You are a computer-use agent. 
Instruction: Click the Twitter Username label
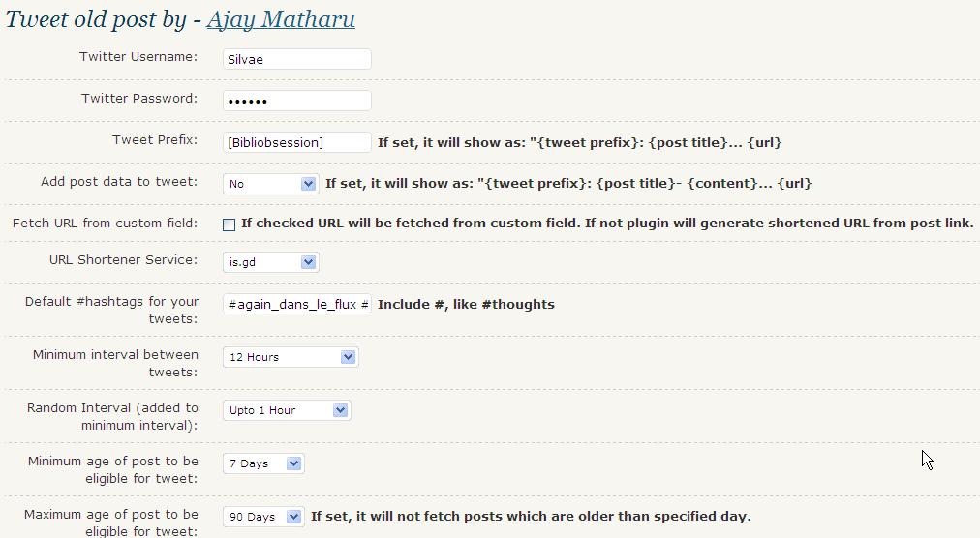tap(138, 56)
